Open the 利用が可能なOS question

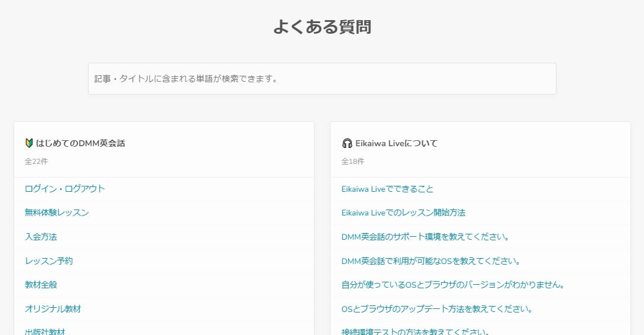click(x=431, y=260)
